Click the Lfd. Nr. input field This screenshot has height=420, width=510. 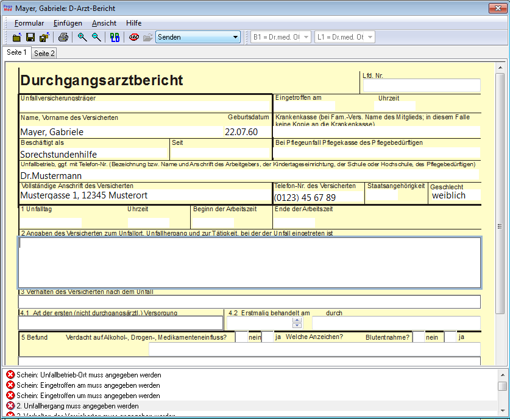click(x=422, y=86)
